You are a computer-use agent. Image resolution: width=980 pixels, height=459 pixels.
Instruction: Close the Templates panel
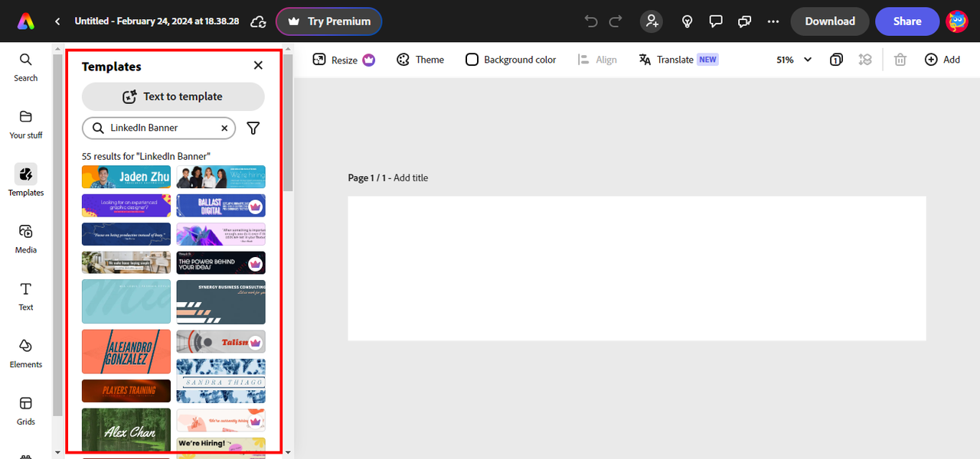pyautogui.click(x=258, y=66)
